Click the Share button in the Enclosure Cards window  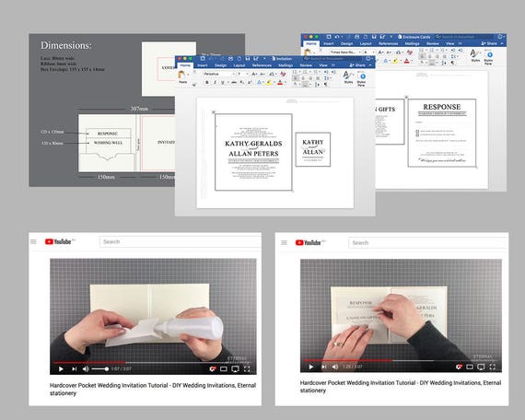click(x=489, y=43)
